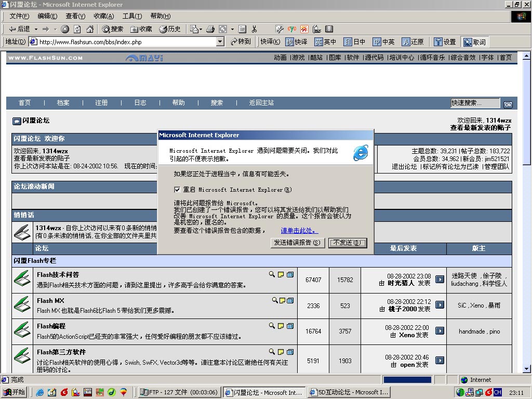Open the 帮助(H) menu
Viewport: 532px width, 399px height.
point(161,16)
